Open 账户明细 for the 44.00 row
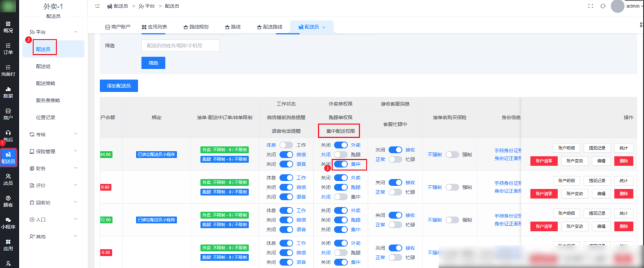Viewport: 644px width, 268px height. click(x=567, y=148)
